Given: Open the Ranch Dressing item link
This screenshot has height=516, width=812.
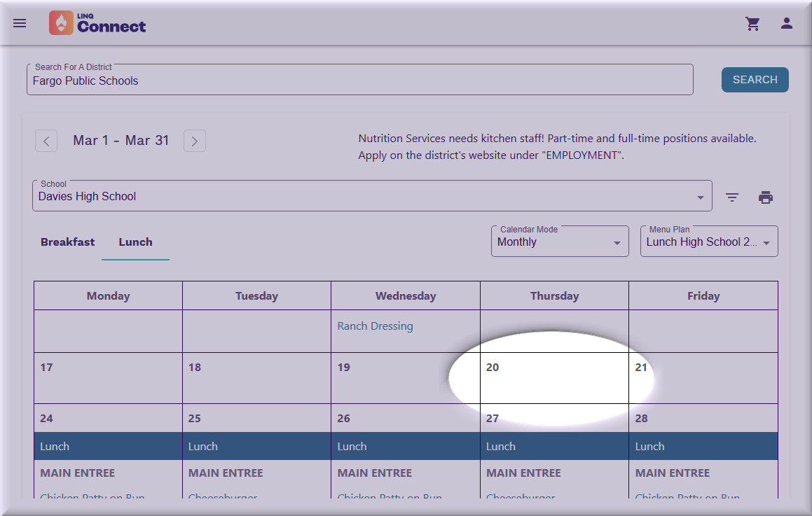Looking at the screenshot, I should (375, 326).
